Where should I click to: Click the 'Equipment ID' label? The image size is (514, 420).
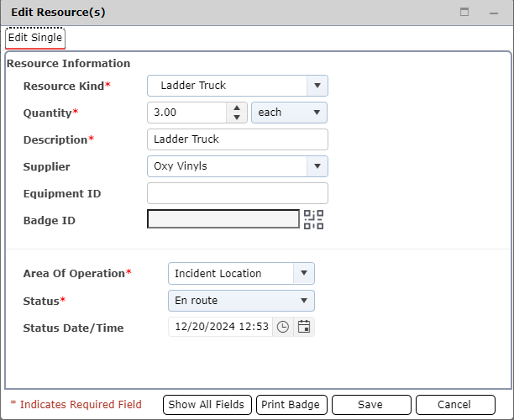62,194
